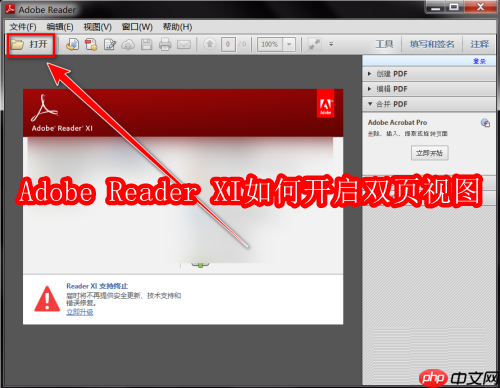The image size is (500, 388).
Task: Open the zoom level dropdown arrow
Action: click(289, 44)
